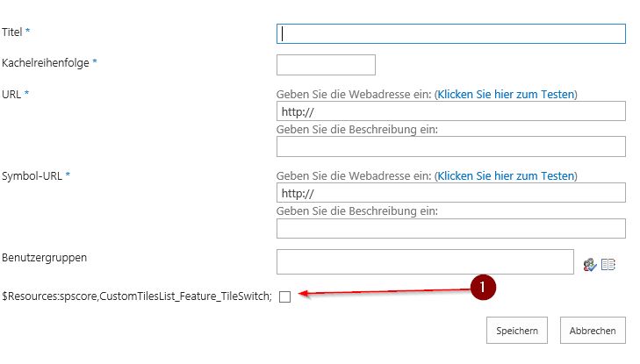Click the 'Titel' field label
This screenshot has width=640, height=364.
click(11, 32)
